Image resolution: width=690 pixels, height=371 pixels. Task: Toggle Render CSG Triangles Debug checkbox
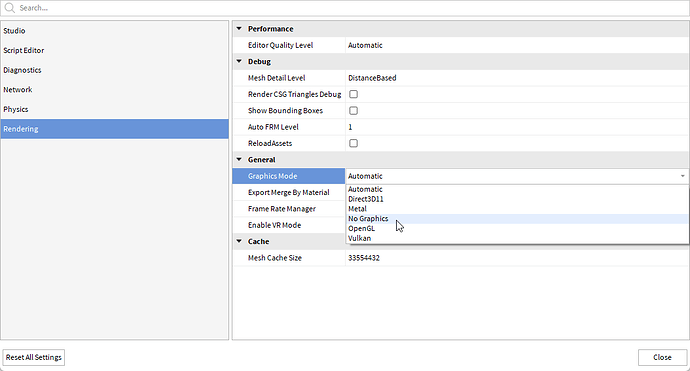[x=353, y=94]
